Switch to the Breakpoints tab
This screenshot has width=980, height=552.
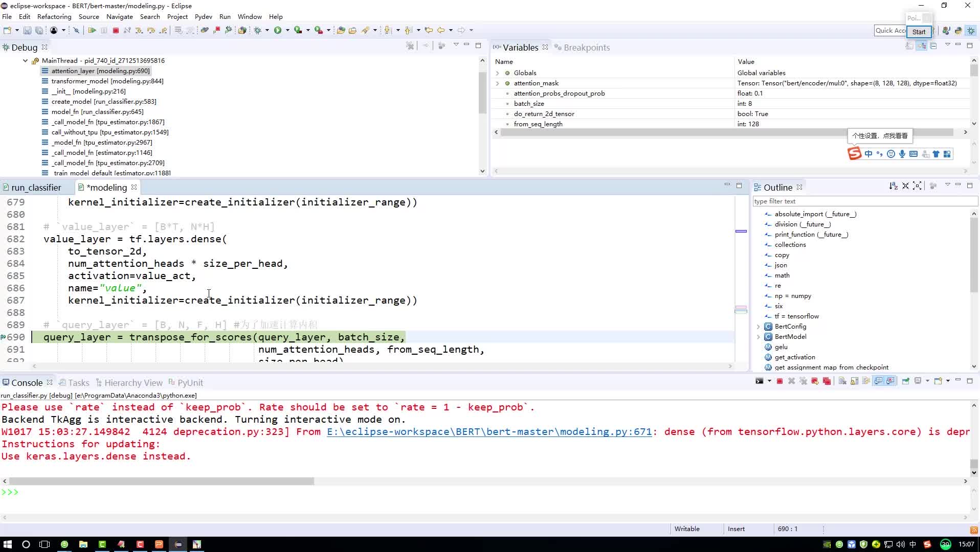[582, 48]
